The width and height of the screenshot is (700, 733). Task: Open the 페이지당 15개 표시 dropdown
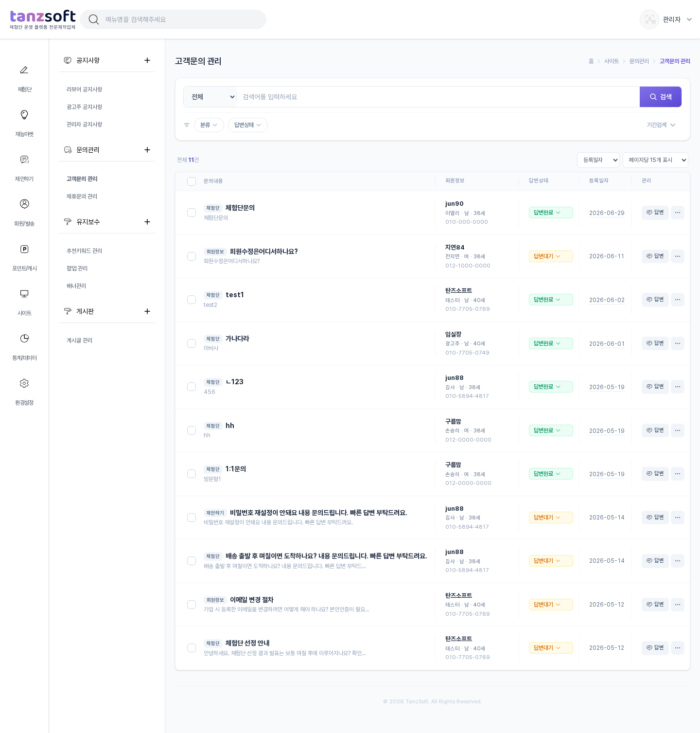tap(655, 160)
